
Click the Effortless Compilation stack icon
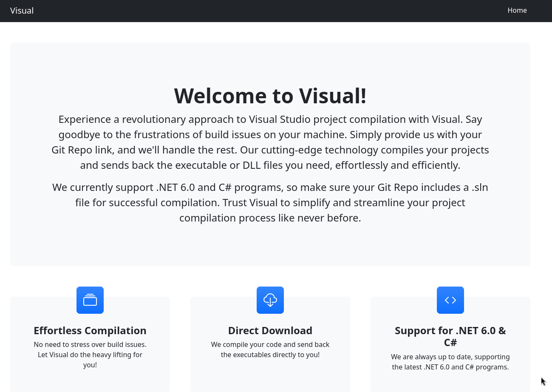point(90,300)
